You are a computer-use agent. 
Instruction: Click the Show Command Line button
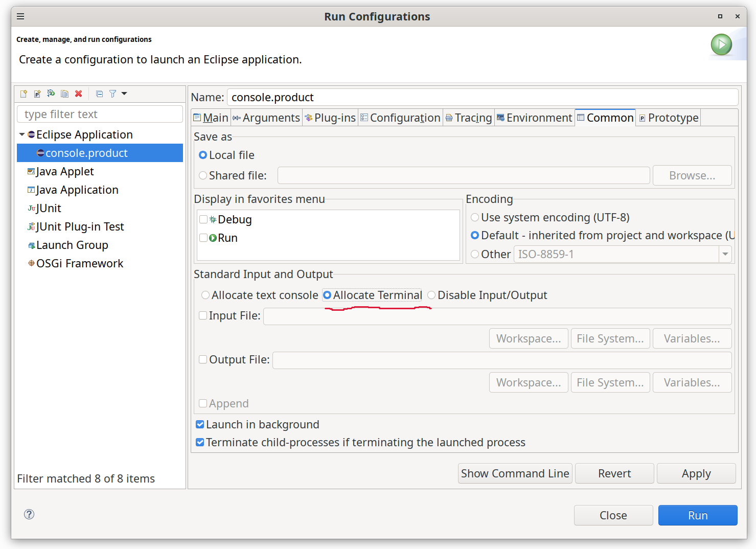click(x=515, y=473)
